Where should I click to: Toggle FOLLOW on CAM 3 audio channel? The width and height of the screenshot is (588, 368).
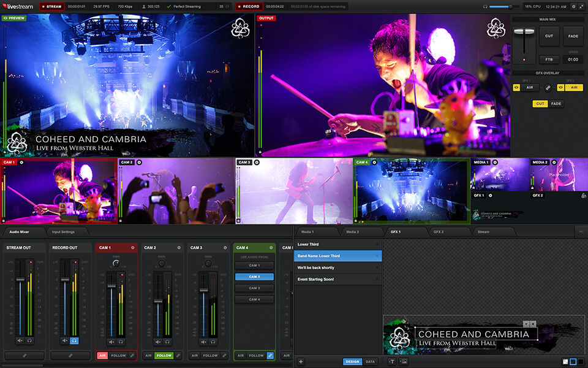pyautogui.click(x=210, y=355)
